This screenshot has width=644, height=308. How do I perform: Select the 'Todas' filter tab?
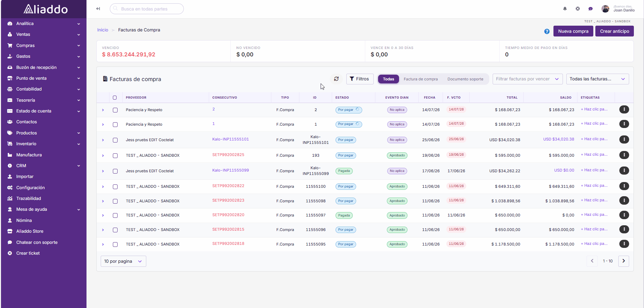[x=389, y=79]
